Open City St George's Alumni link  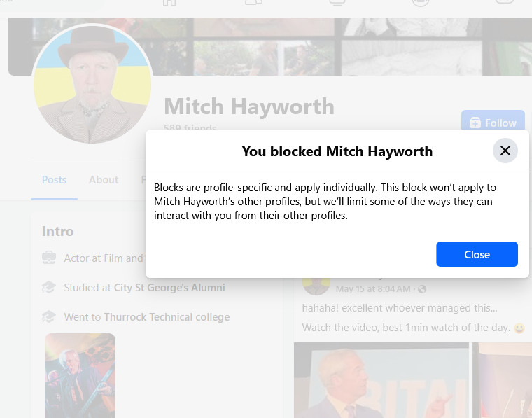coord(169,288)
